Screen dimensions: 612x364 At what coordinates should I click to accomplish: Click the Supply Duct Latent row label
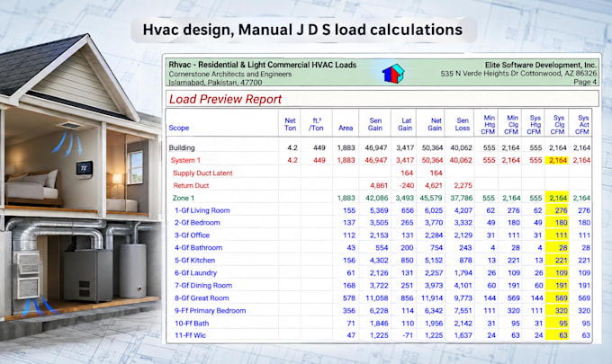tap(202, 173)
